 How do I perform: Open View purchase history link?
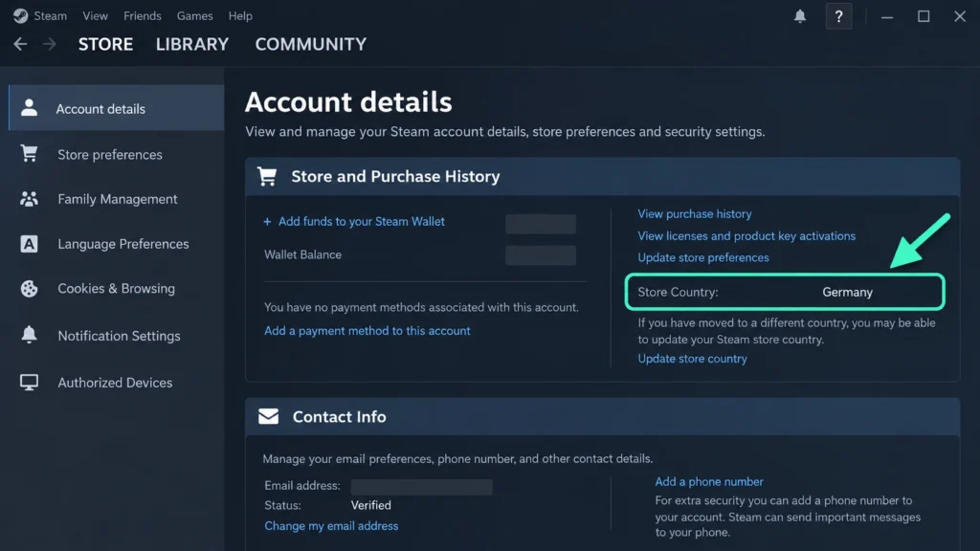695,213
